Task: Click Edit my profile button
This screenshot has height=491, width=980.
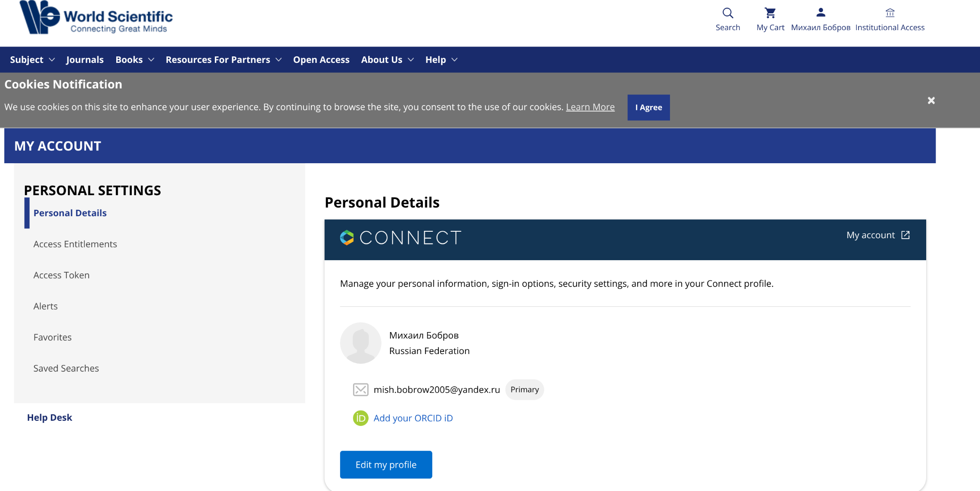Action: 386,465
